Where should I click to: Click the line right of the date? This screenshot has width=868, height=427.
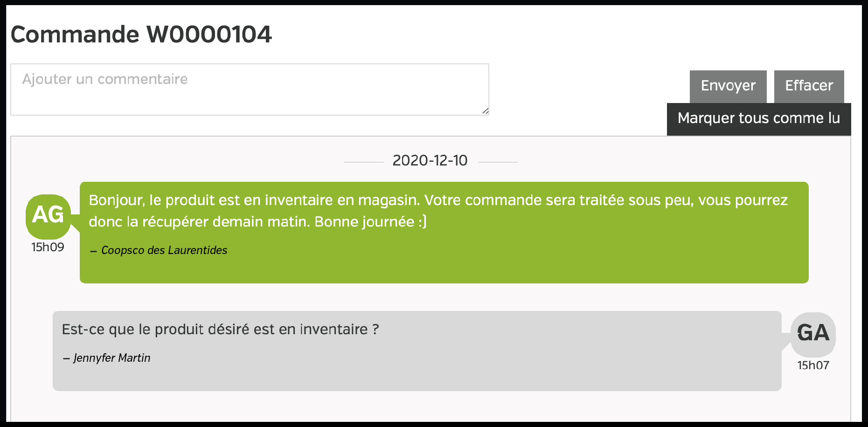point(498,162)
